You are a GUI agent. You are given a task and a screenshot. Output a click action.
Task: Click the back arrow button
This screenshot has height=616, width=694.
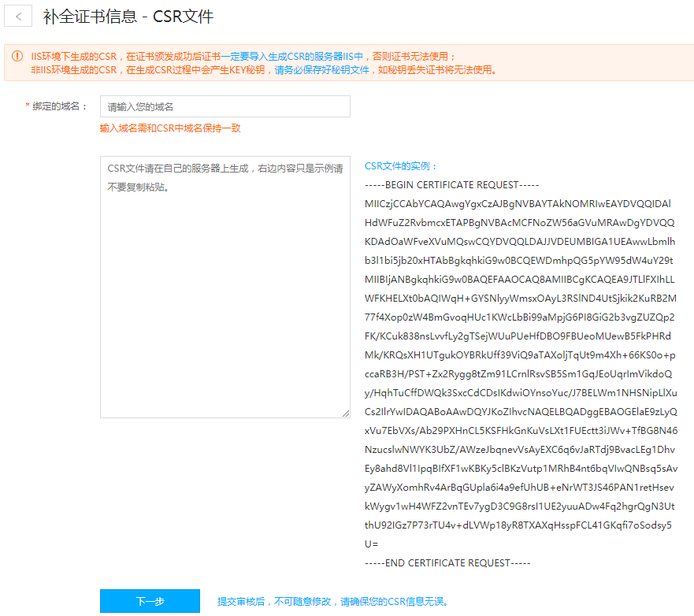click(x=19, y=17)
